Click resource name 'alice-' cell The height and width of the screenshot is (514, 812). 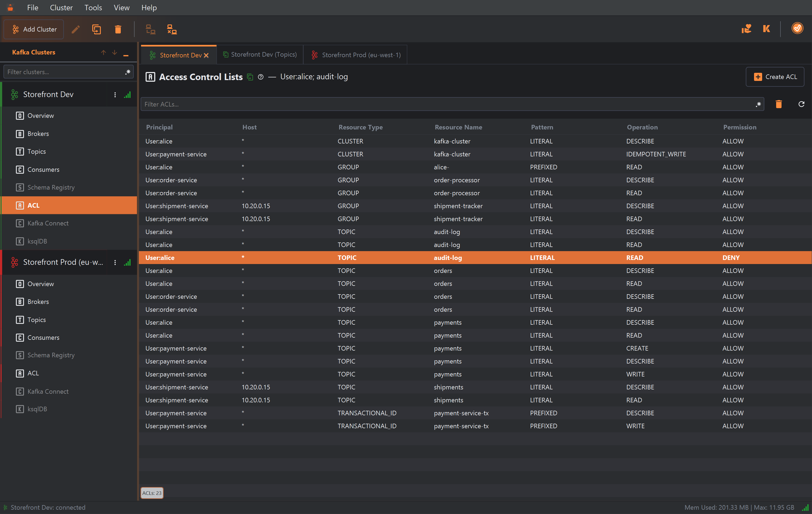(441, 167)
